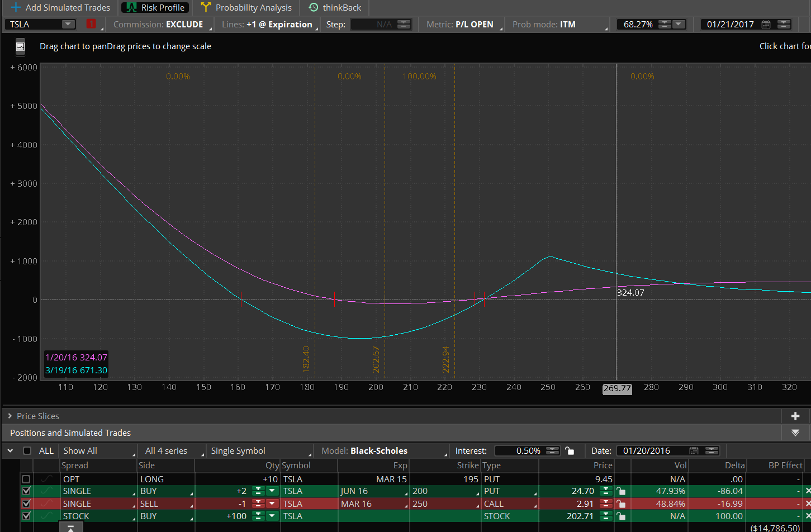Click the break-even marker near price 230
The width and height of the screenshot is (811, 532).
(483, 300)
